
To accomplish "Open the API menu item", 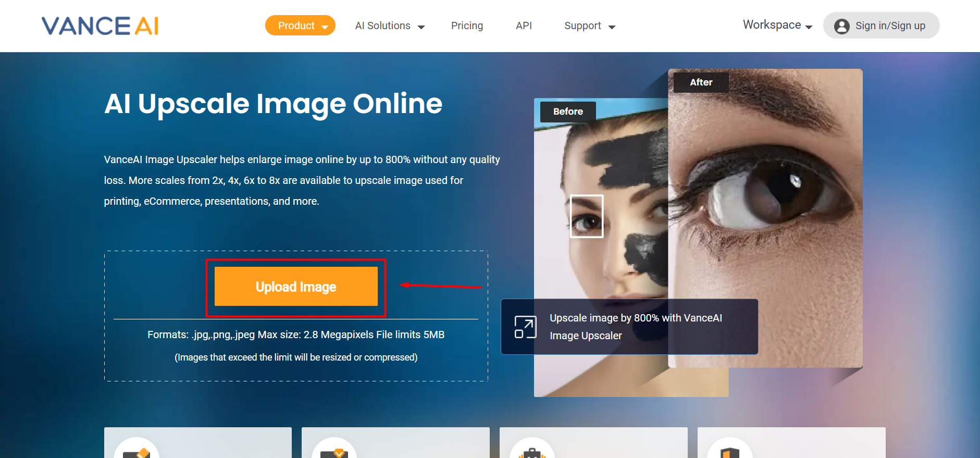I will (524, 26).
